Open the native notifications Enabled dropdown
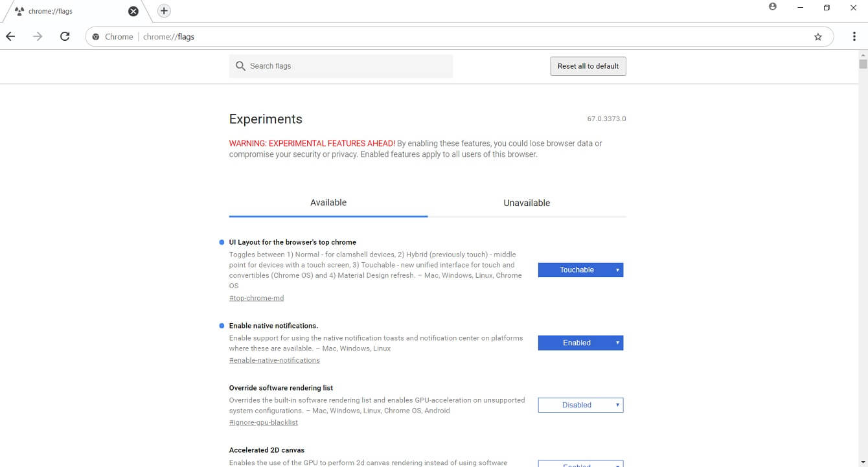Screen dimensions: 868x467 click(580, 343)
